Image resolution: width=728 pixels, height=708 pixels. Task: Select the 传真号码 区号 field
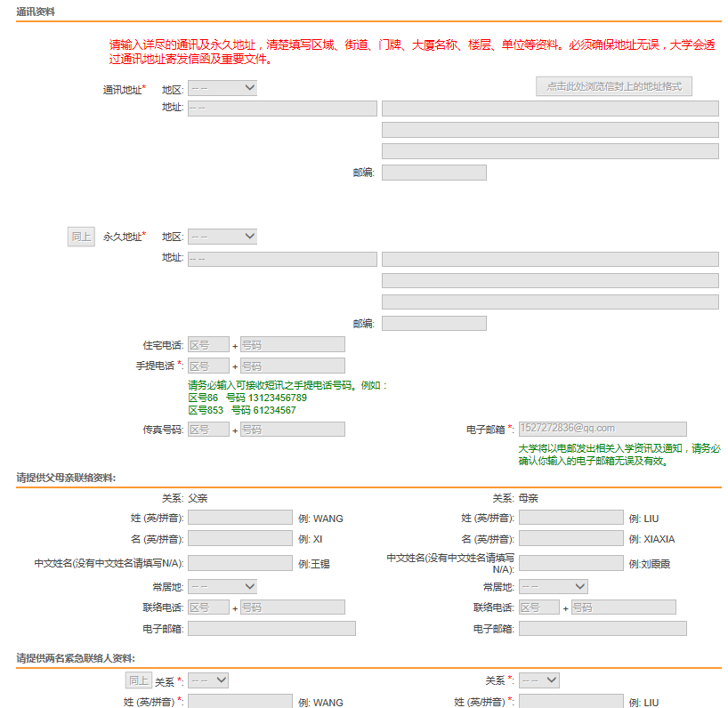pyautogui.click(x=208, y=429)
